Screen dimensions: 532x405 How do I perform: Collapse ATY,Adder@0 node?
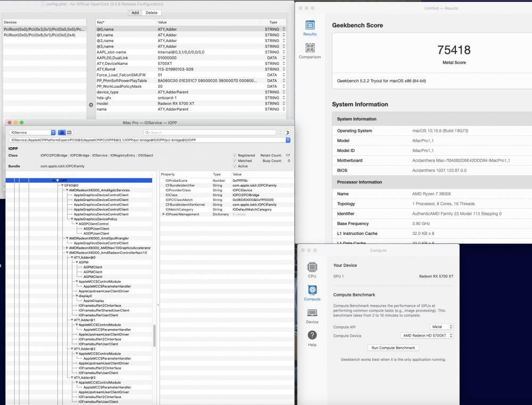tap(72, 258)
